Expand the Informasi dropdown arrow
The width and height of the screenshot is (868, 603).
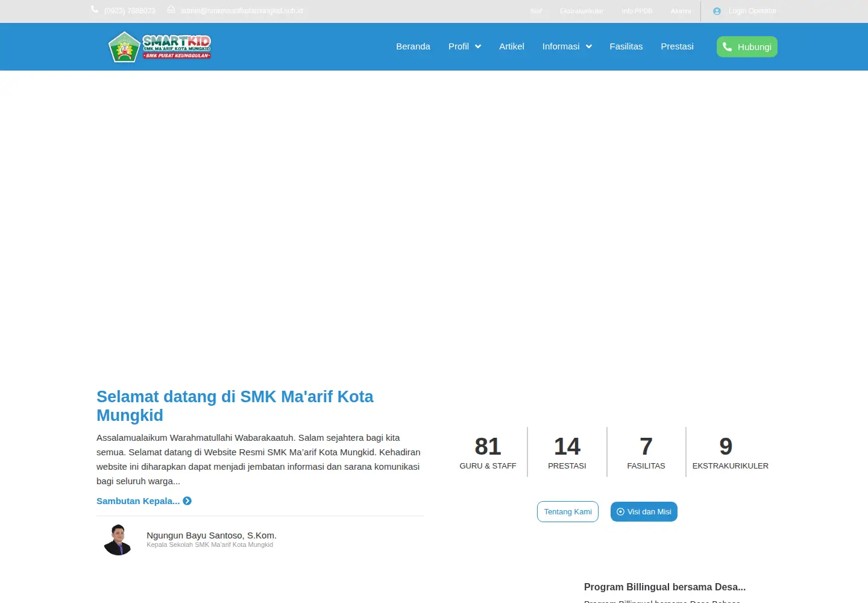(x=589, y=46)
